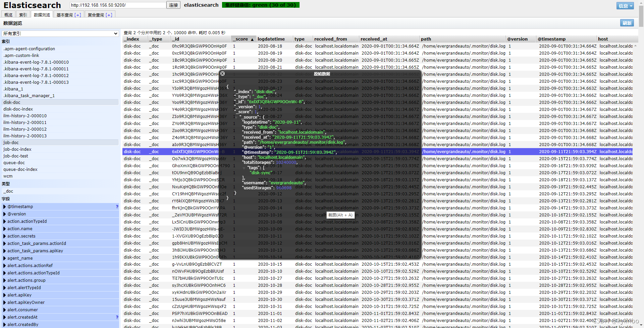
Task: Sort by the path column header
Action: pos(463,39)
